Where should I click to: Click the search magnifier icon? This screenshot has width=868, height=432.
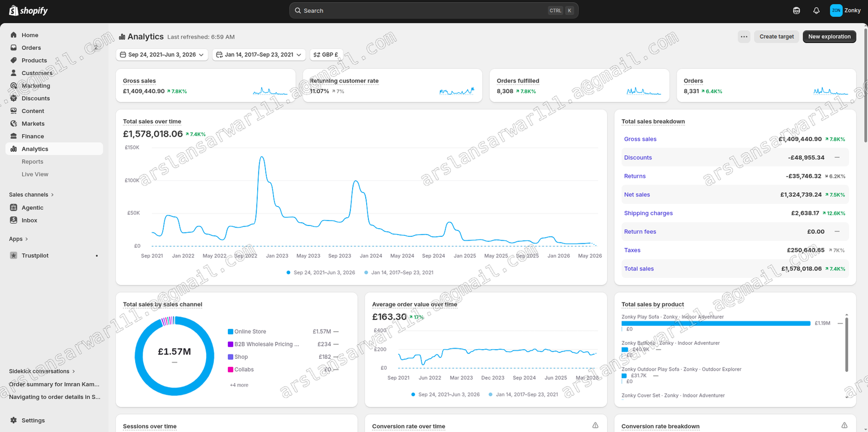click(x=298, y=10)
